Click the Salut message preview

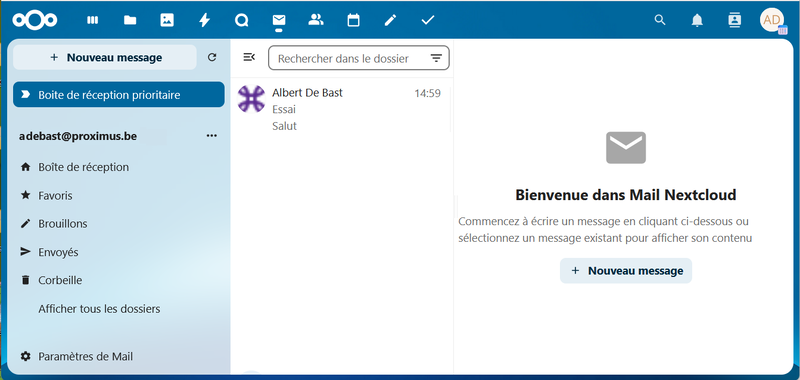pos(285,125)
